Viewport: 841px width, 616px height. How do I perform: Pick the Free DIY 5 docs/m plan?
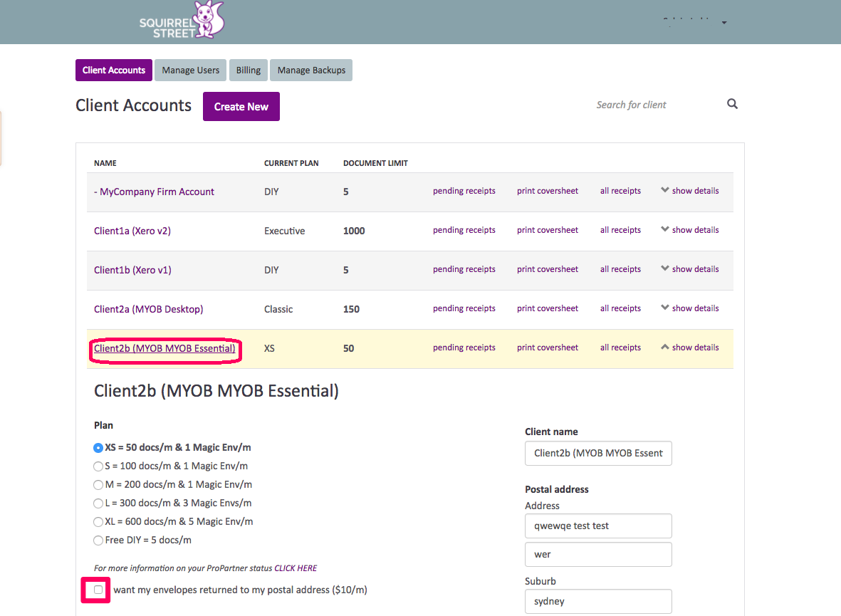pos(98,541)
